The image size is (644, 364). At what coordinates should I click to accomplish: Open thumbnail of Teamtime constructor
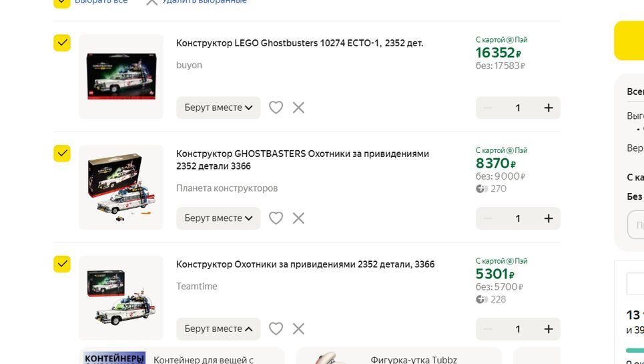pos(121,298)
